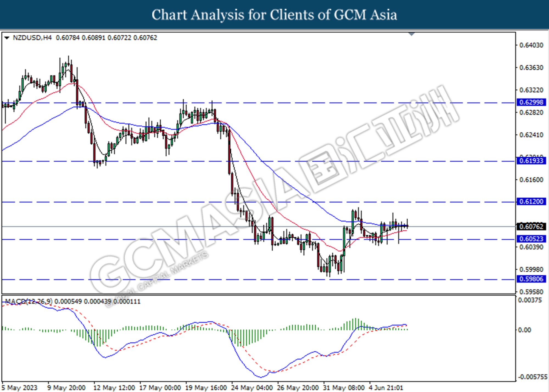This screenshot has width=549, height=392.
Task: Click the current price 0.60762 label
Action: pos(531,226)
